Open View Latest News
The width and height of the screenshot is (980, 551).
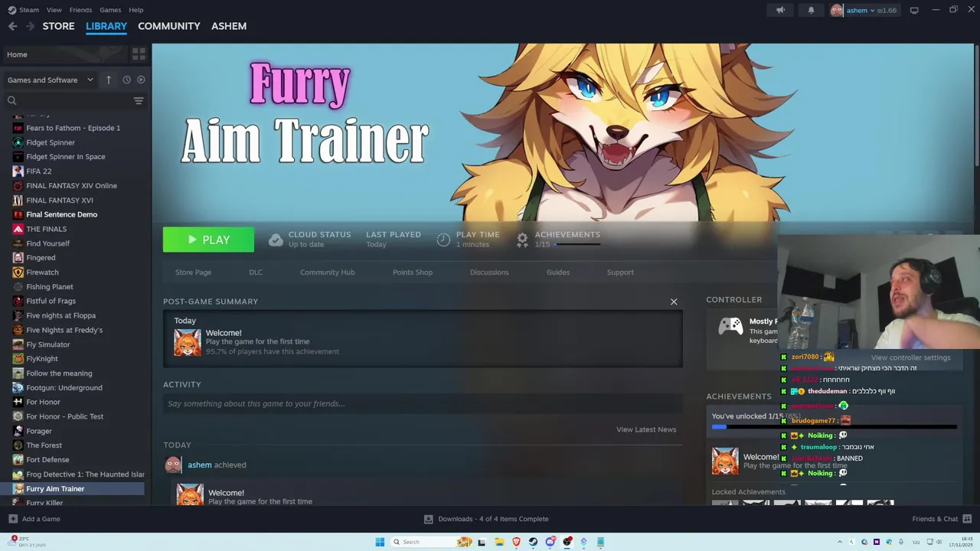click(x=646, y=429)
